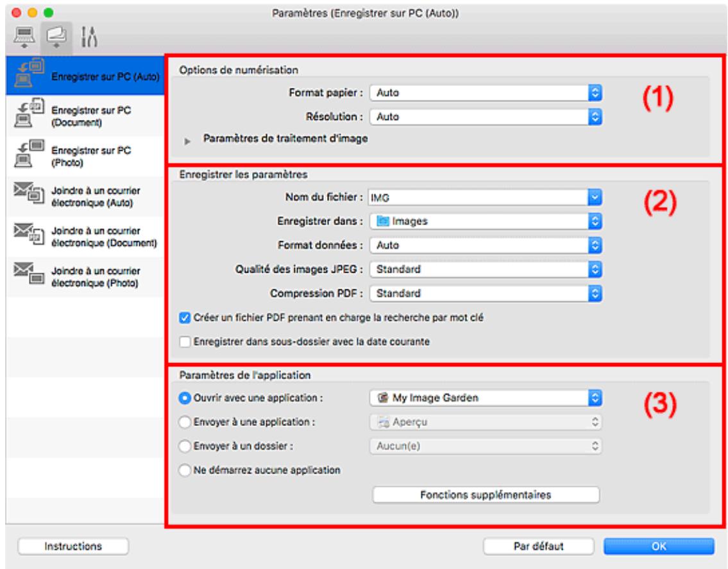Click the Joindre à un courrier (Photo) icon
Screen dimensions: 728x569
[x=30, y=273]
